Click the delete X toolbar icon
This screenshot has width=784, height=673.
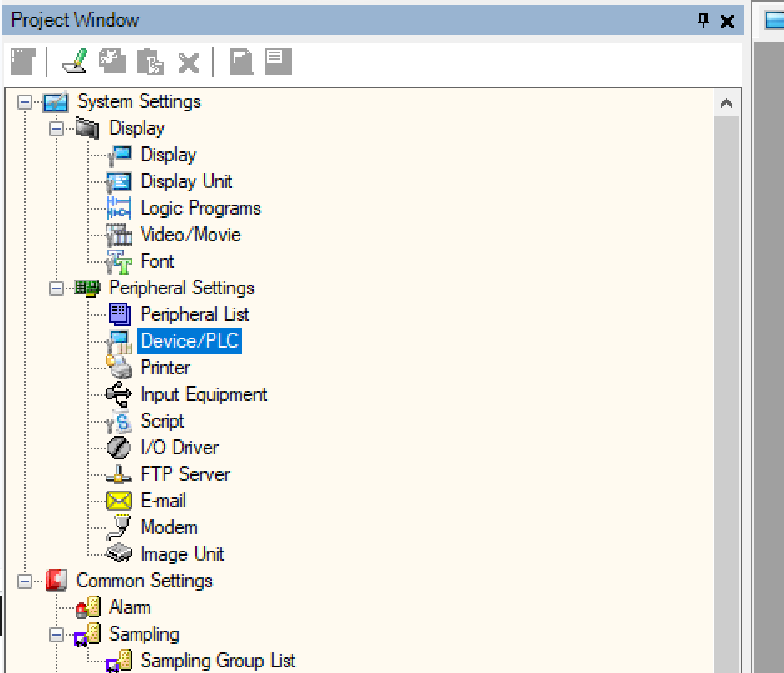click(189, 62)
